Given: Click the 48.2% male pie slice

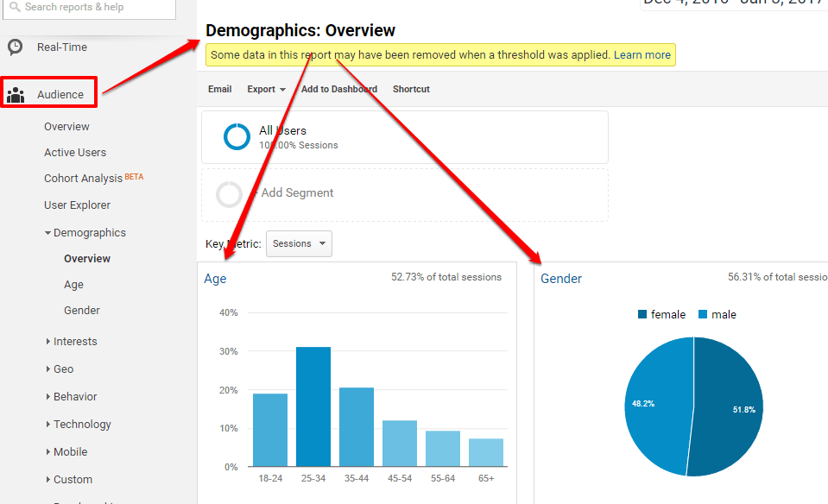Looking at the screenshot, I should point(657,406).
